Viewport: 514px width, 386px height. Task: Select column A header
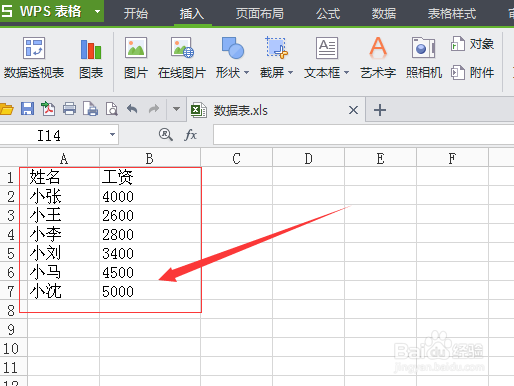[x=63, y=158]
